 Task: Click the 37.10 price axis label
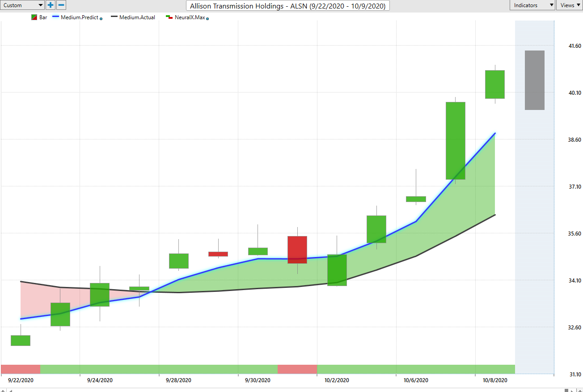574,187
